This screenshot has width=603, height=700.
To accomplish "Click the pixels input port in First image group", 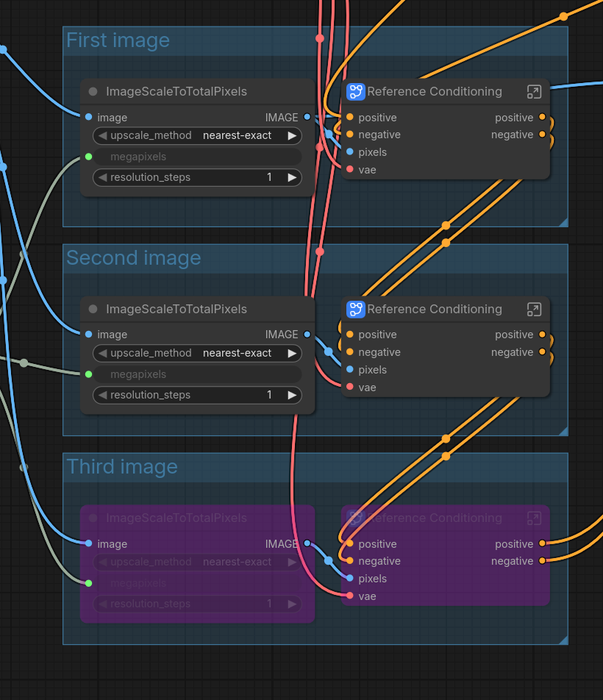I will coord(350,151).
